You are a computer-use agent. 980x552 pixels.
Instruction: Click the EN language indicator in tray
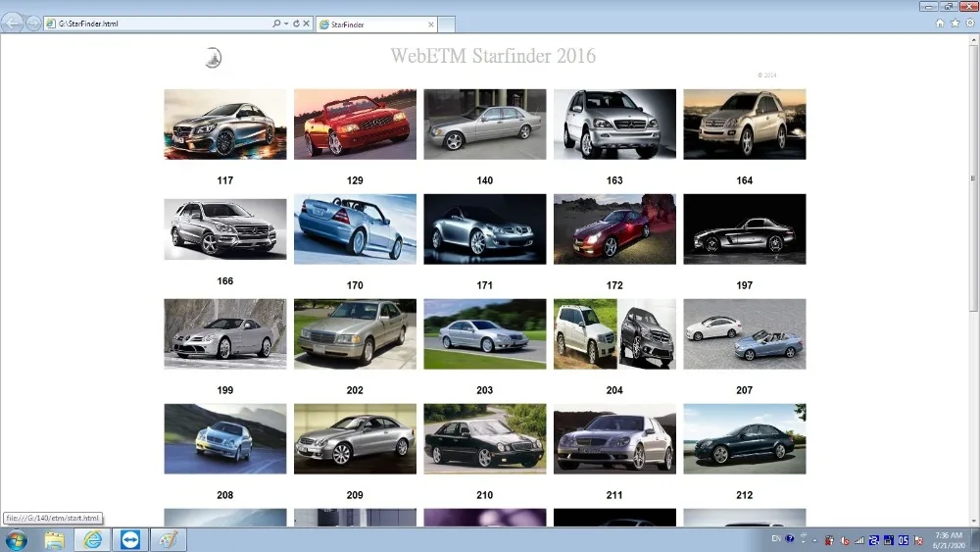coord(775,539)
